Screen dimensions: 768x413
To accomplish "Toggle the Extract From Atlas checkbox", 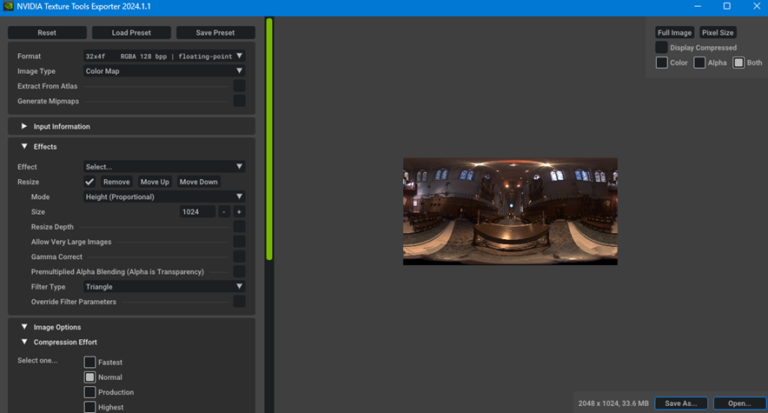I will pos(239,86).
